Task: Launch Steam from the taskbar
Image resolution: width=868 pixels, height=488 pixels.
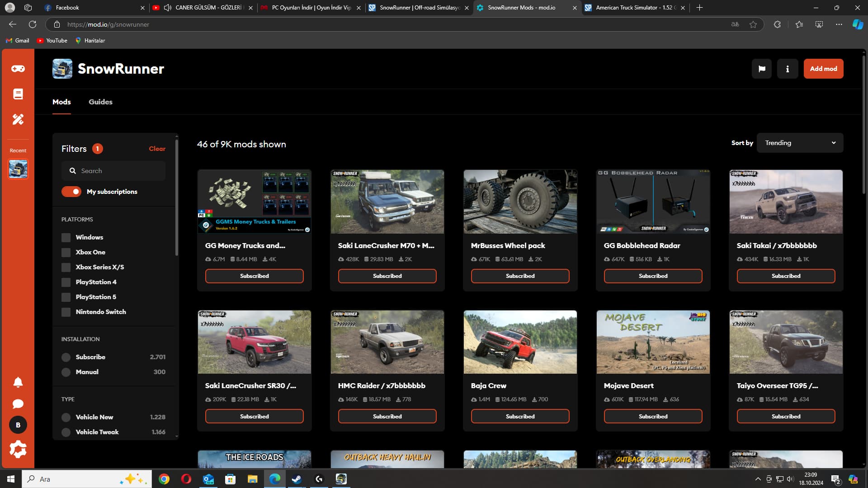Action: click(x=297, y=479)
